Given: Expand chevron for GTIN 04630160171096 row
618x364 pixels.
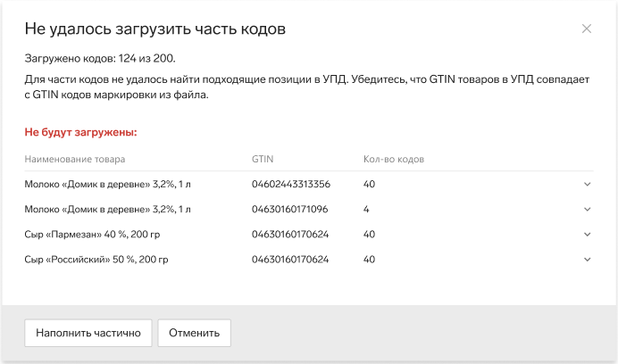Looking at the screenshot, I should (x=588, y=209).
